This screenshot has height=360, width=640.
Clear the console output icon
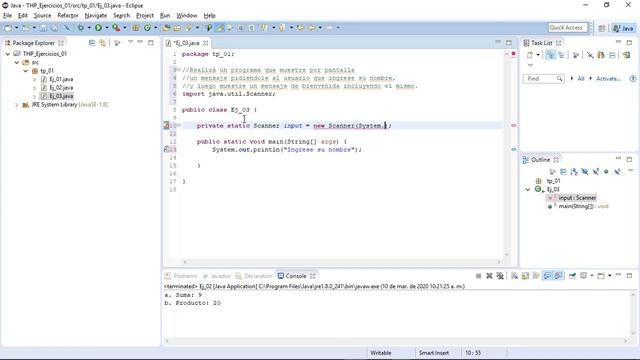[514, 276]
